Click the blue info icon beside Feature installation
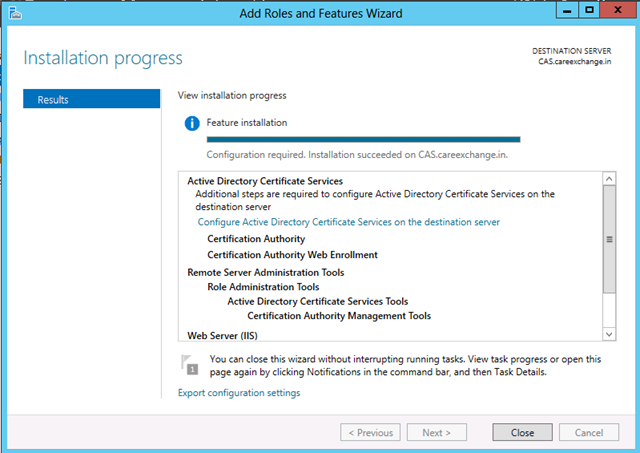The image size is (640, 453). click(x=192, y=123)
